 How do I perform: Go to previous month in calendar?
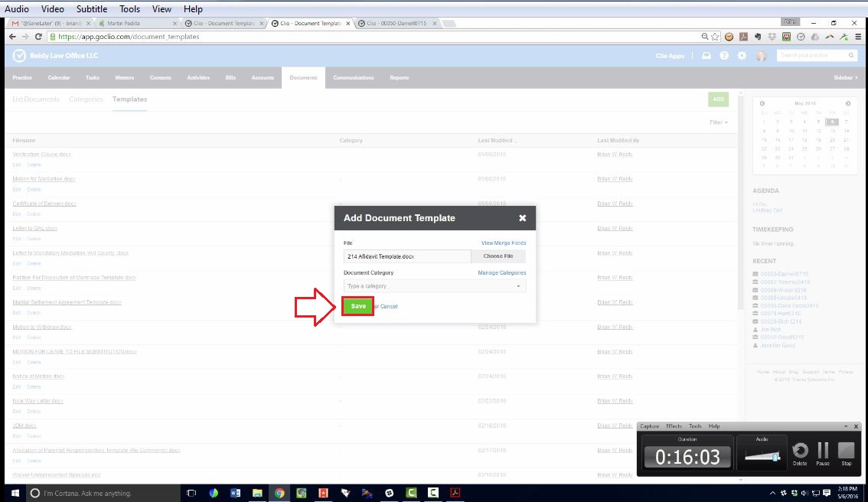(x=762, y=103)
